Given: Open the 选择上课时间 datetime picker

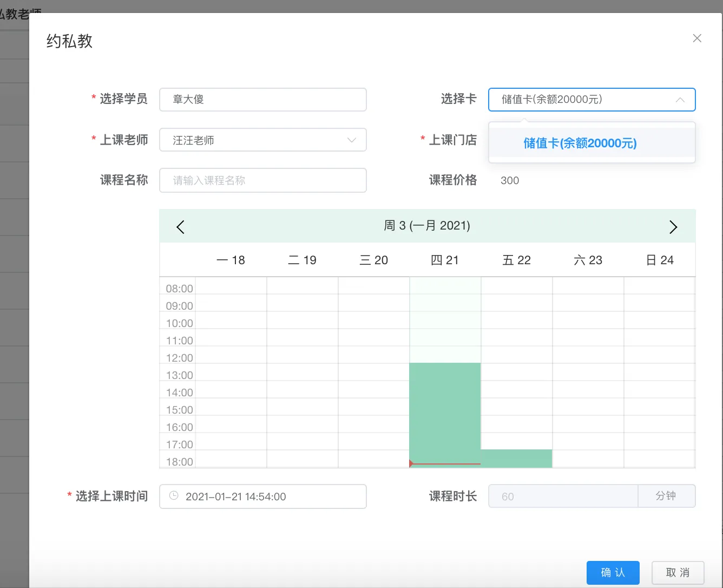Looking at the screenshot, I should click(x=262, y=496).
